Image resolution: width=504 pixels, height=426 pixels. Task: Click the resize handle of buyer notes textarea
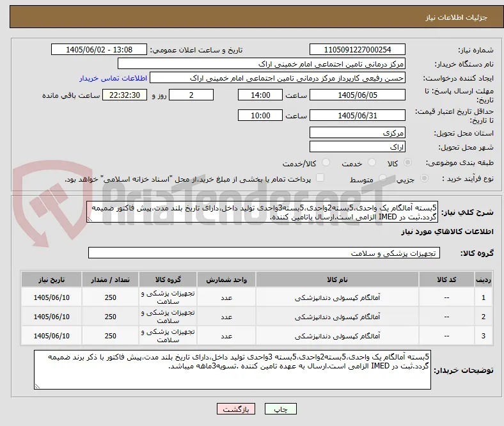click(37, 386)
